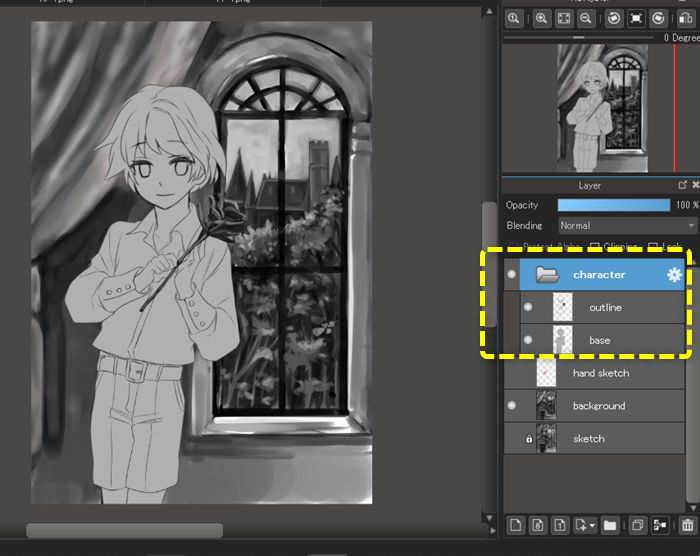Select the outline layer

pyautogui.click(x=602, y=307)
